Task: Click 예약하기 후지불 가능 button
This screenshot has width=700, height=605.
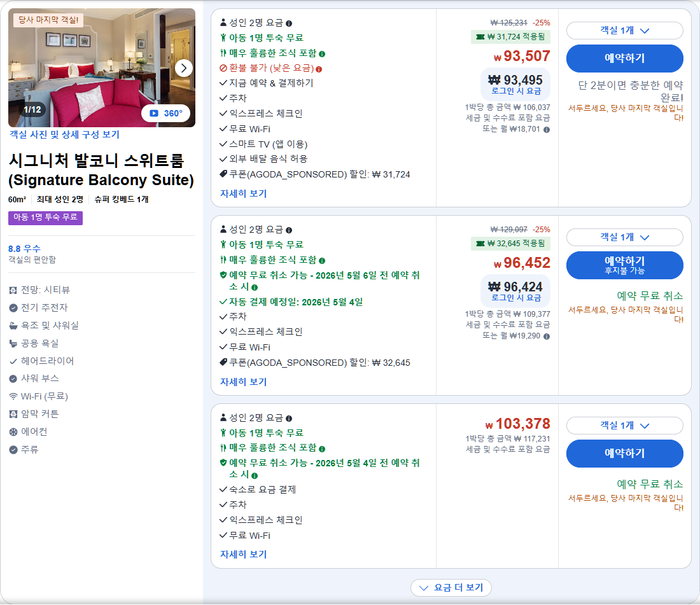Action: 624,265
